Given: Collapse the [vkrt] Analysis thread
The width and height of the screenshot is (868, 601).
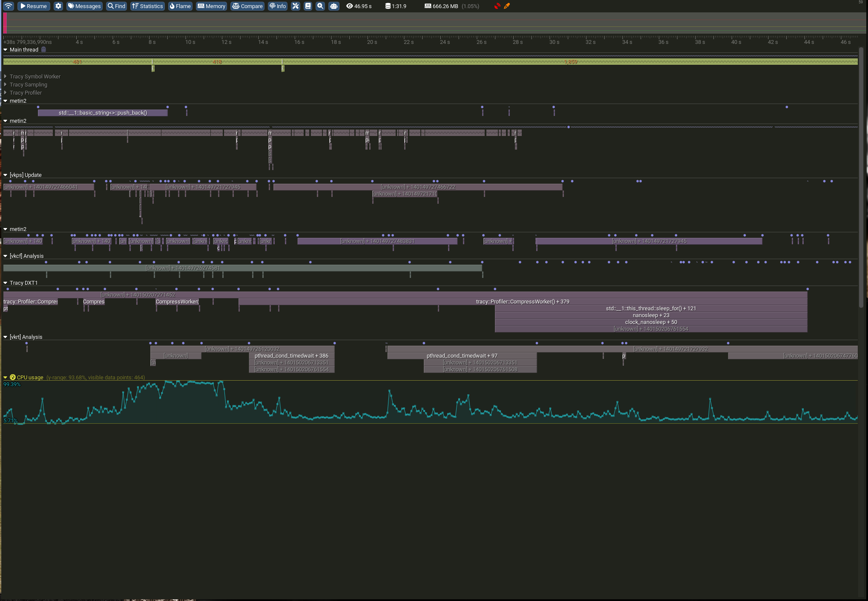Looking at the screenshot, I should (6, 337).
